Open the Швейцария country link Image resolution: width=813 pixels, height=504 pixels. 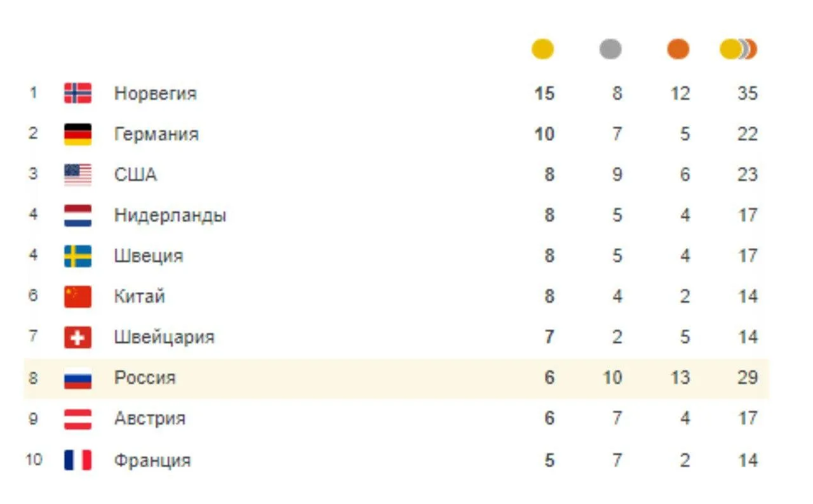click(x=165, y=337)
